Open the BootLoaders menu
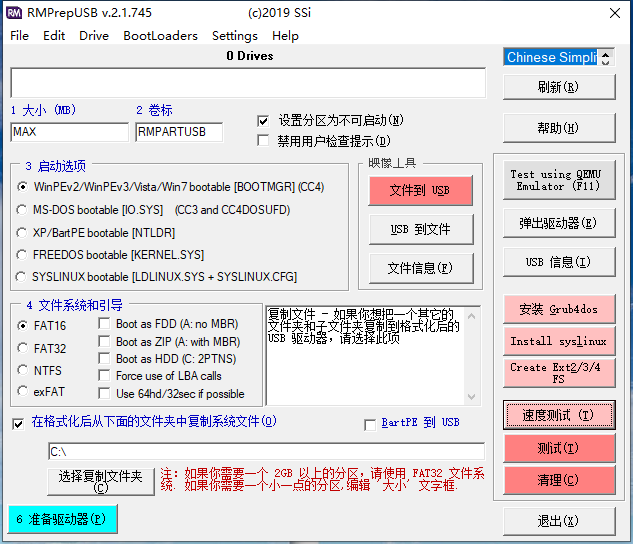The width and height of the screenshot is (633, 544). click(x=160, y=35)
